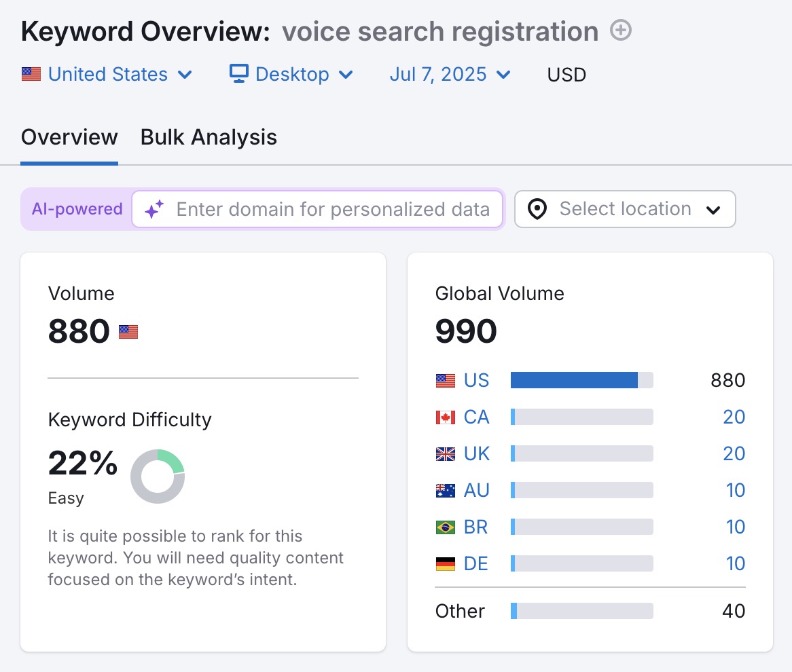This screenshot has width=792, height=672.
Task: Open the Select location dropdown
Action: pos(624,209)
